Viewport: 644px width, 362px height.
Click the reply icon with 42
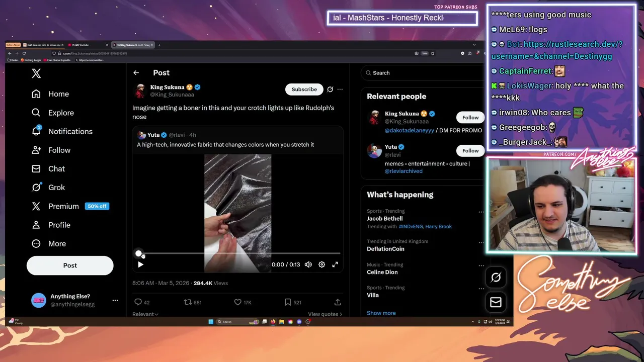(x=138, y=302)
